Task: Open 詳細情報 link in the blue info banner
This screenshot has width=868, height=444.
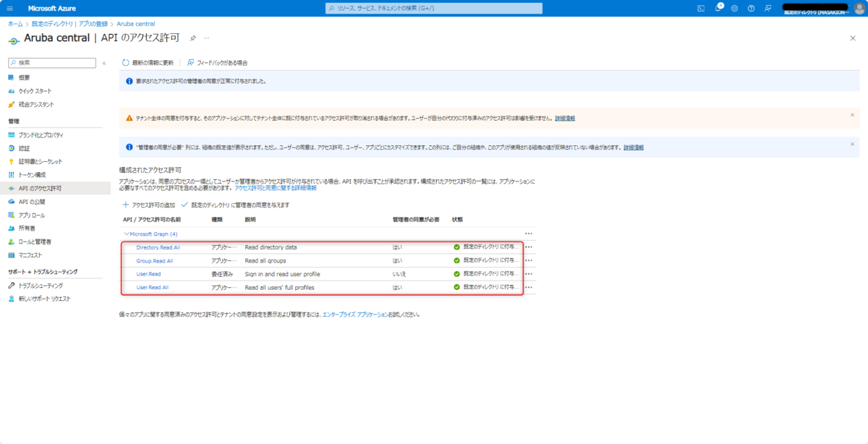Action: [x=634, y=147]
